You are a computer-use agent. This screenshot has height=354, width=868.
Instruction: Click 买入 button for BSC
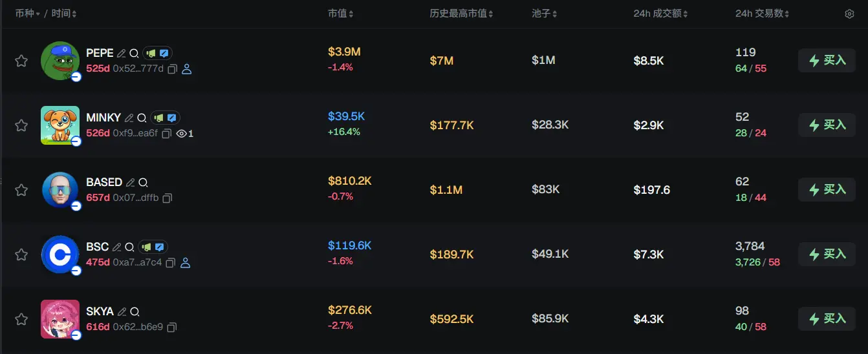pos(827,255)
